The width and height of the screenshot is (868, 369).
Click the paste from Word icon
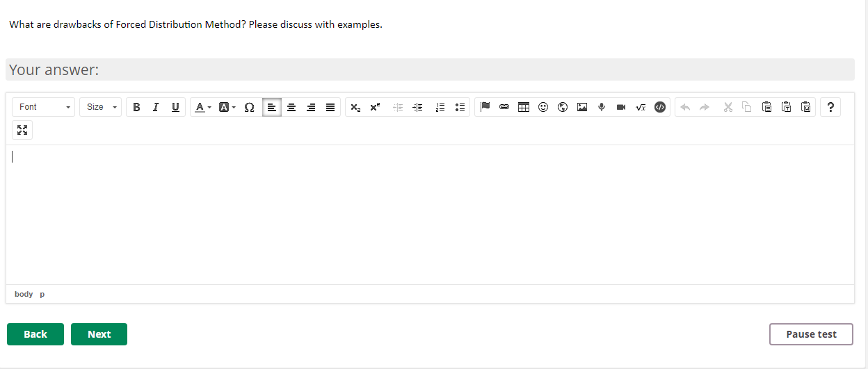(805, 107)
